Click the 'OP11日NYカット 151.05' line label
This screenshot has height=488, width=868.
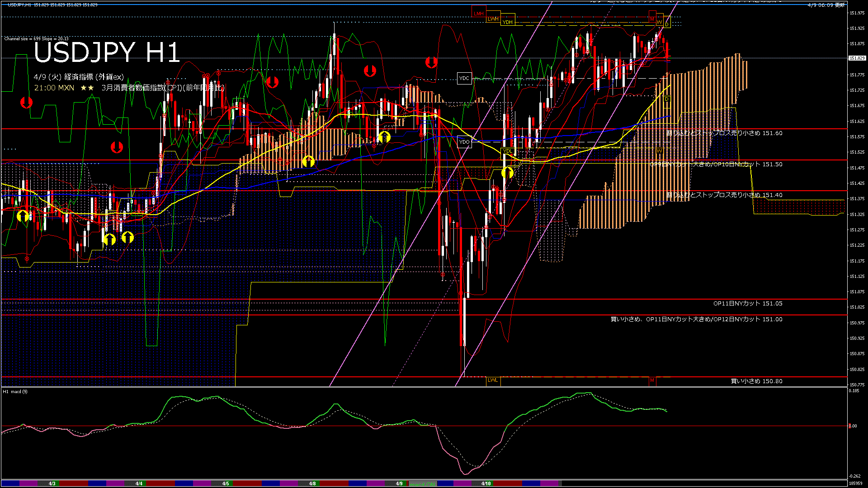(748, 304)
